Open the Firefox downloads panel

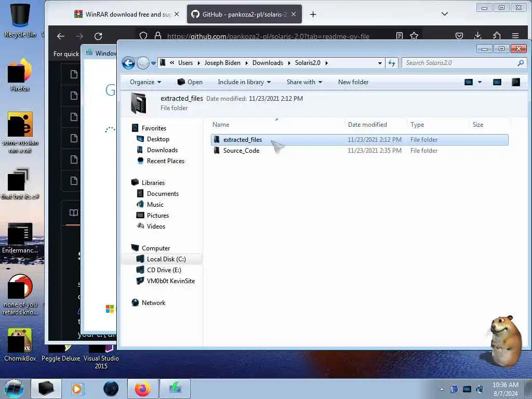(478, 36)
